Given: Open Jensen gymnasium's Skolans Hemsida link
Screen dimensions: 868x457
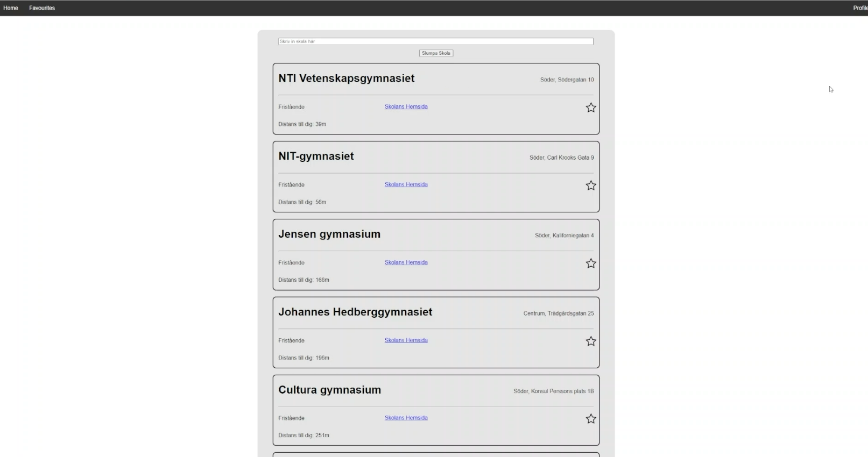Looking at the screenshot, I should [406, 262].
